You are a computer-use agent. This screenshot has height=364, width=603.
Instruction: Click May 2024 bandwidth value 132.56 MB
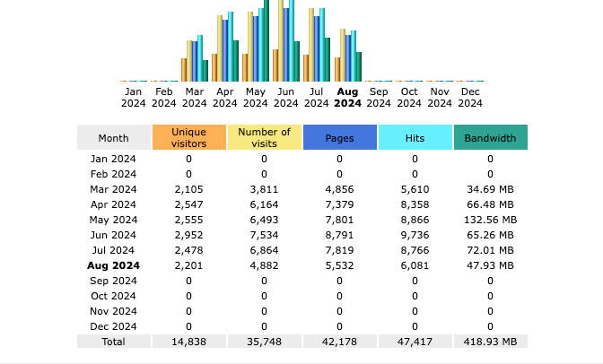point(490,220)
